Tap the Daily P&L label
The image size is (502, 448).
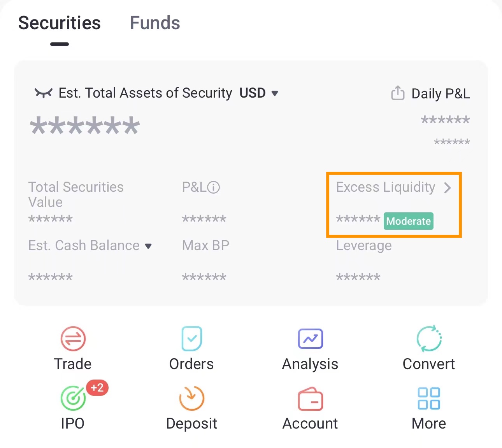(x=441, y=94)
